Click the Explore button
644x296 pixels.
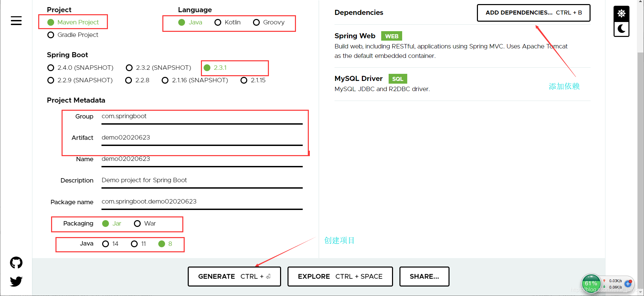[340, 276]
